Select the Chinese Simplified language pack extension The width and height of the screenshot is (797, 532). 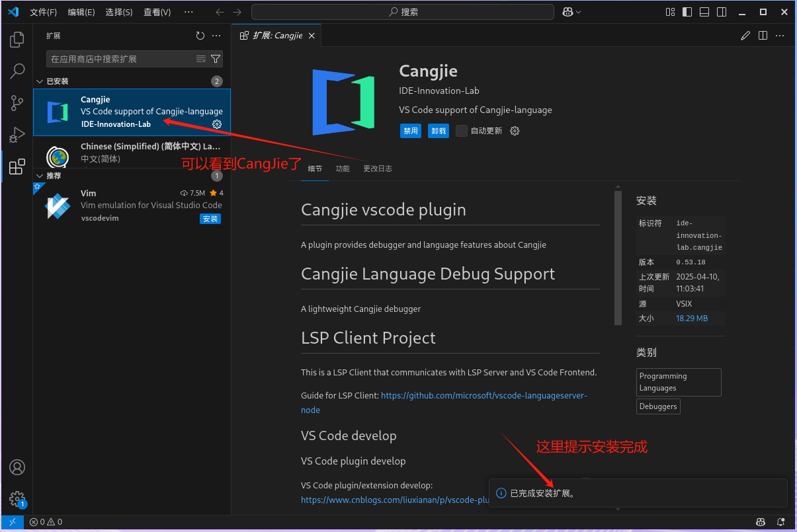132,152
